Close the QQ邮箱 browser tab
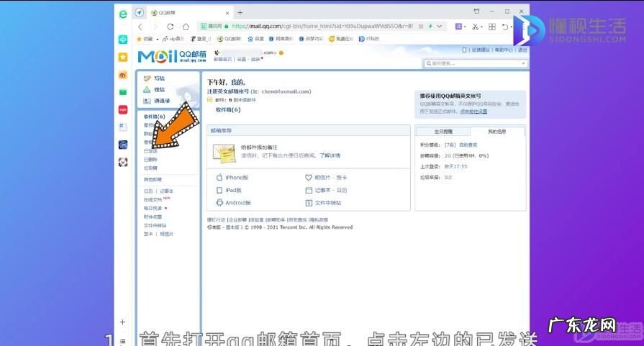Screen dimensions: 644x346 tap(227, 13)
